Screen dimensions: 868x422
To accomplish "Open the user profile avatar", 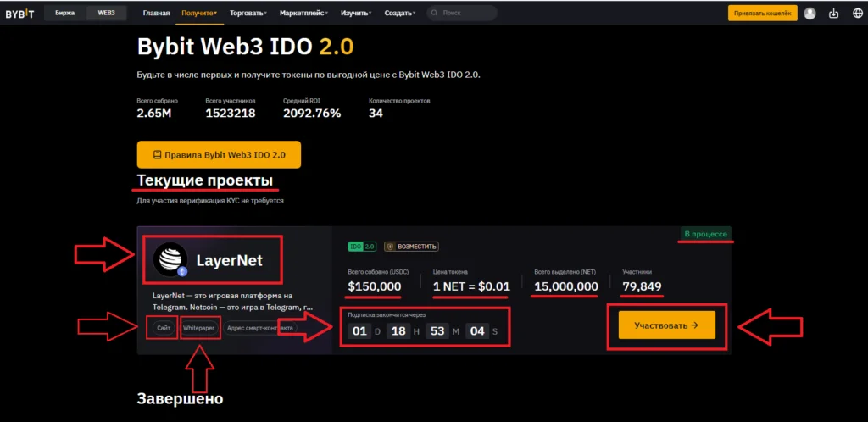I will coord(810,14).
